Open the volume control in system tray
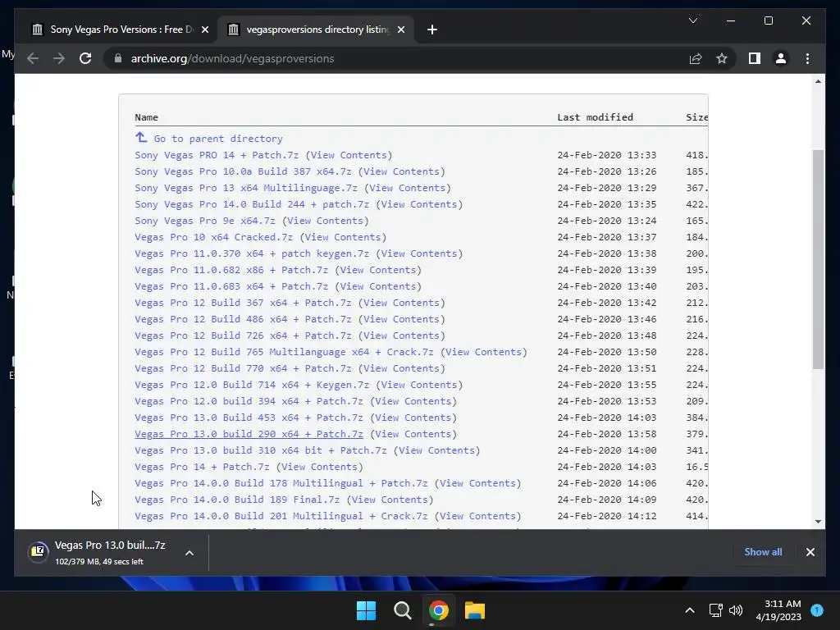 coord(736,610)
